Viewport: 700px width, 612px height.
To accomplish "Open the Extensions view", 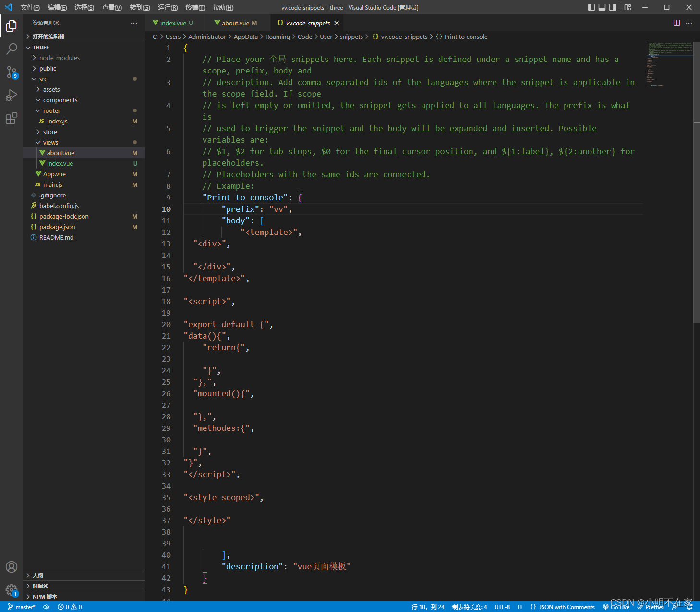I will 12,118.
